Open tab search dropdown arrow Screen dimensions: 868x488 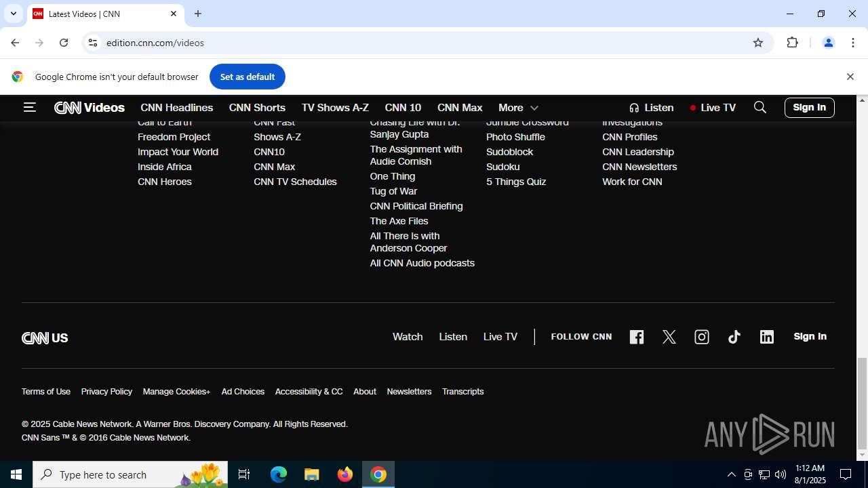tap(13, 14)
